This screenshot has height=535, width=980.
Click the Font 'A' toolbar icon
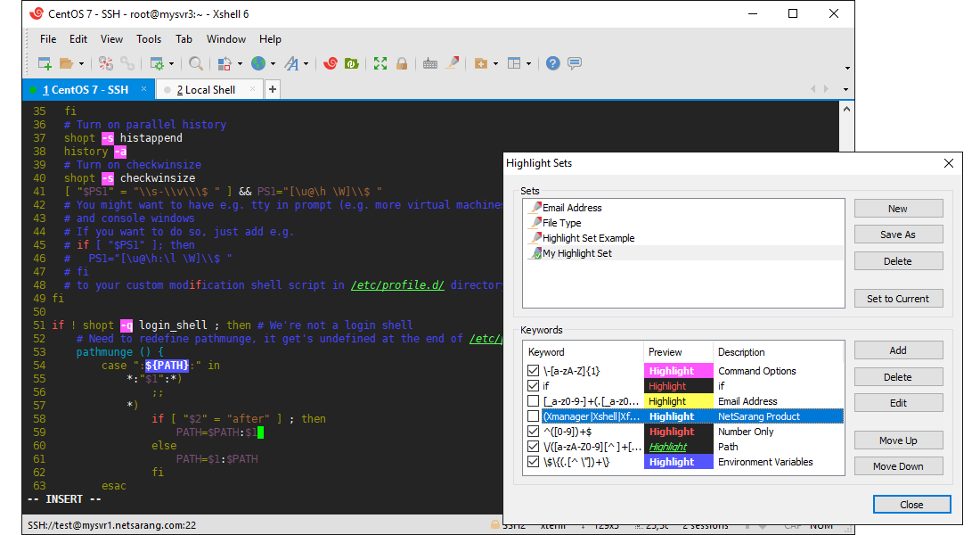pos(292,63)
